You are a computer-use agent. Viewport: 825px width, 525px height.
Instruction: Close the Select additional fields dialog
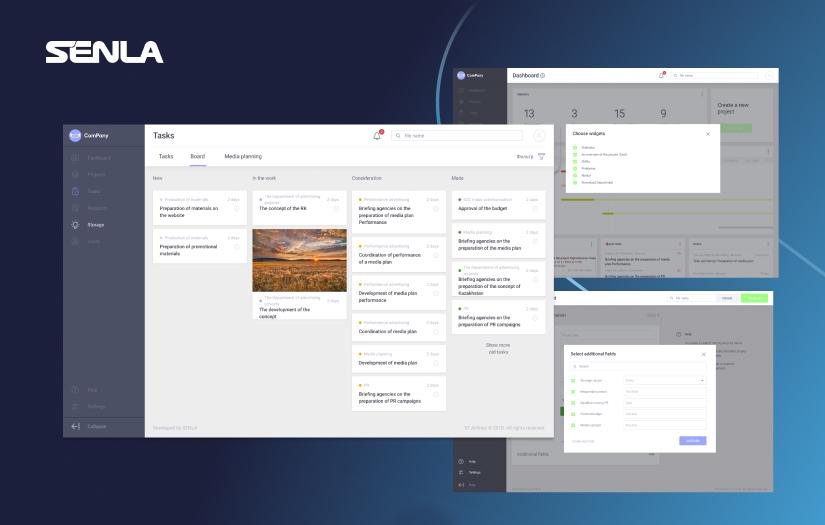pyautogui.click(x=703, y=354)
